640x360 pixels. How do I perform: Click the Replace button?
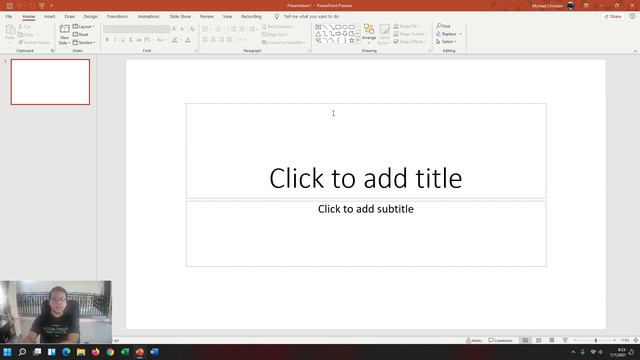(449, 34)
